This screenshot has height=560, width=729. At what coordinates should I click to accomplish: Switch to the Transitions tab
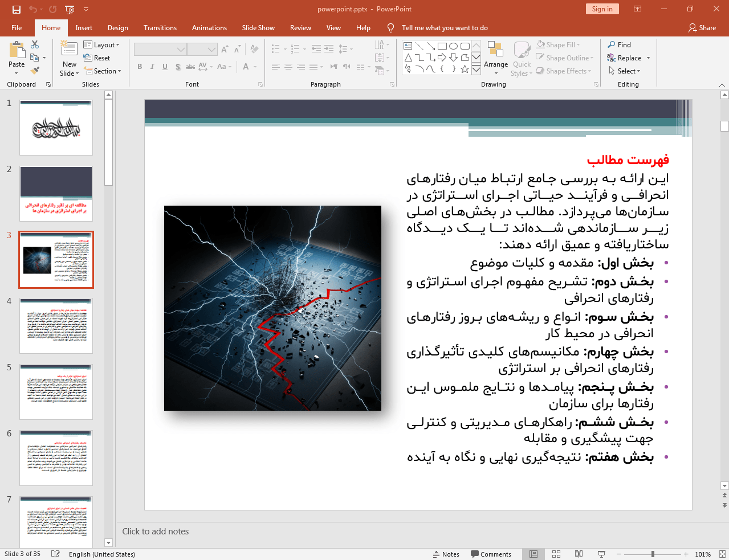pos(160,28)
